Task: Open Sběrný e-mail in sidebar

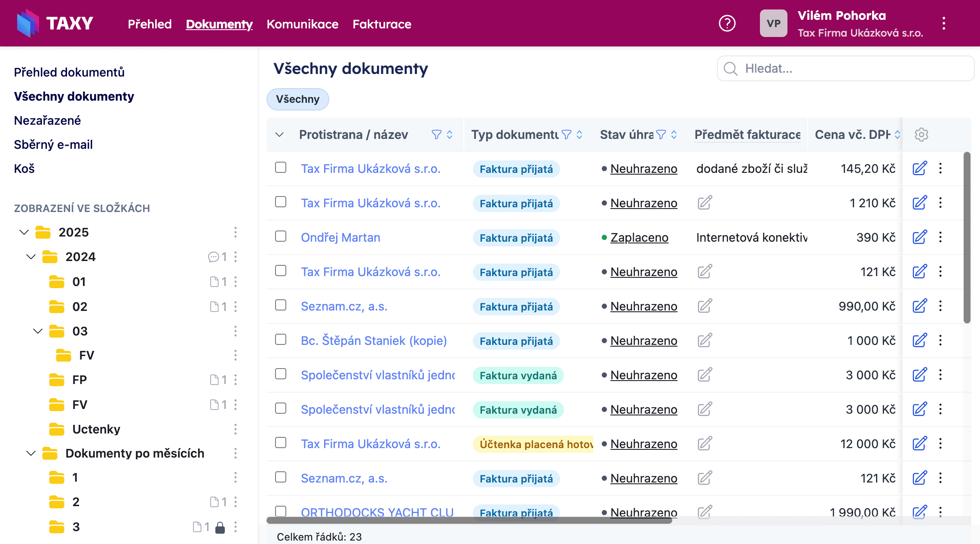Action: (53, 144)
